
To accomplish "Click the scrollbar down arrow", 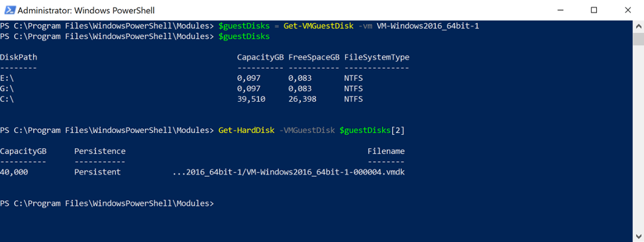I will (x=638, y=236).
